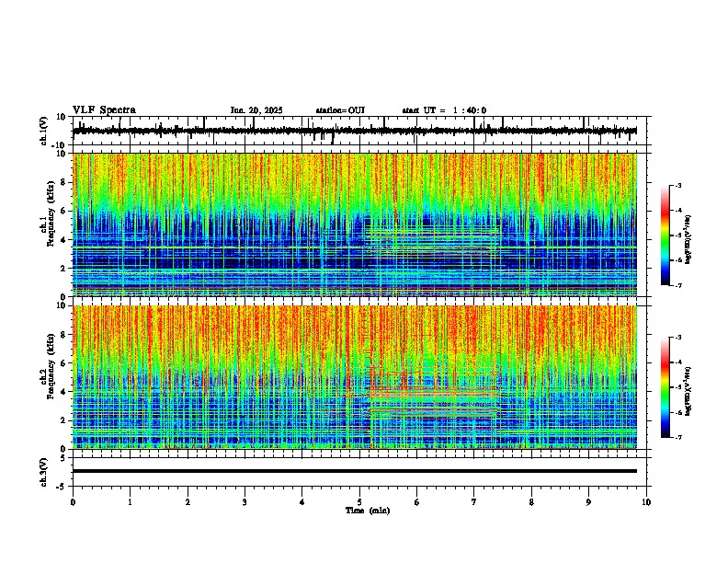Viewport: 728px width, 563px height.
Task: Click the ch.1 spectrogram panel
Action: (355, 224)
